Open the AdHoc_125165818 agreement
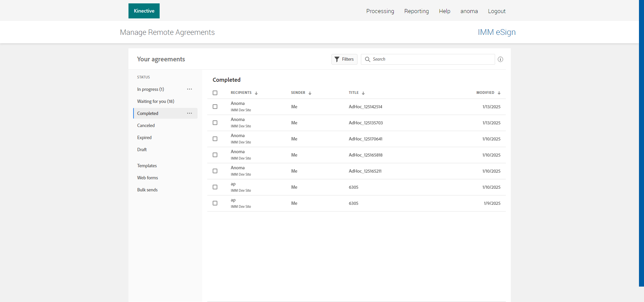Screen dimensions: 644x302 [x=365, y=155]
